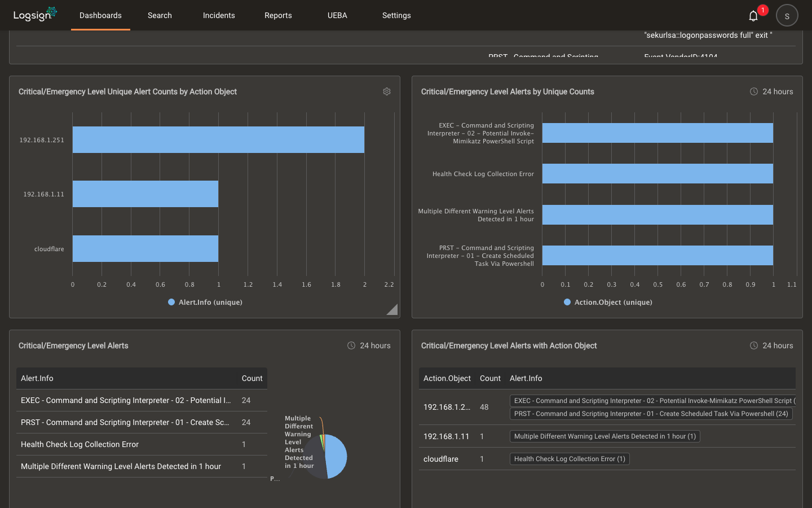
Task: Click the Logsign logo
Action: tap(35, 14)
